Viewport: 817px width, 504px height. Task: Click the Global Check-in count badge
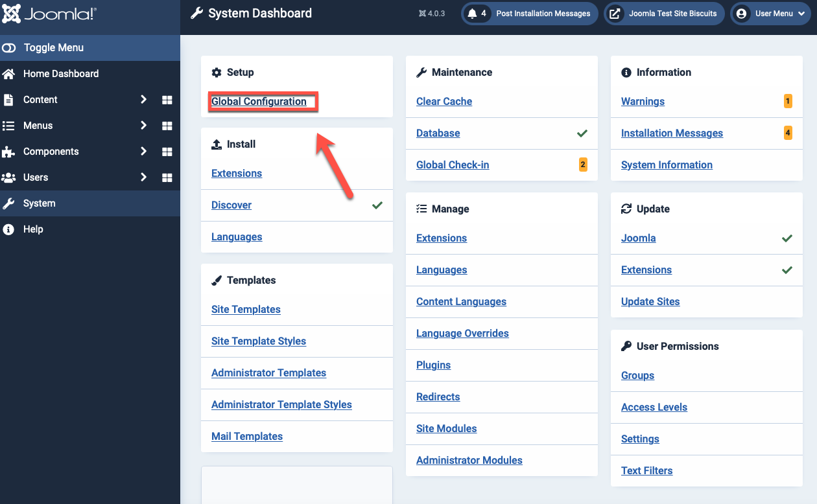(583, 165)
